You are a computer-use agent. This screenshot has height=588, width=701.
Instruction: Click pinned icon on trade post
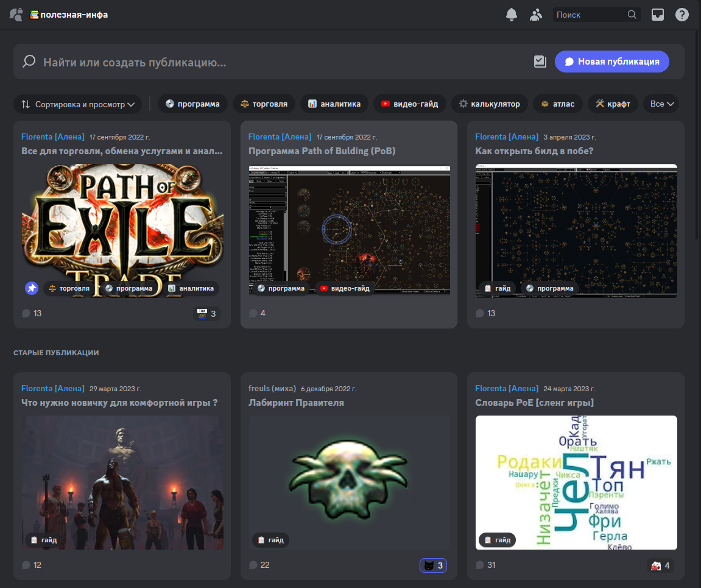(x=31, y=288)
